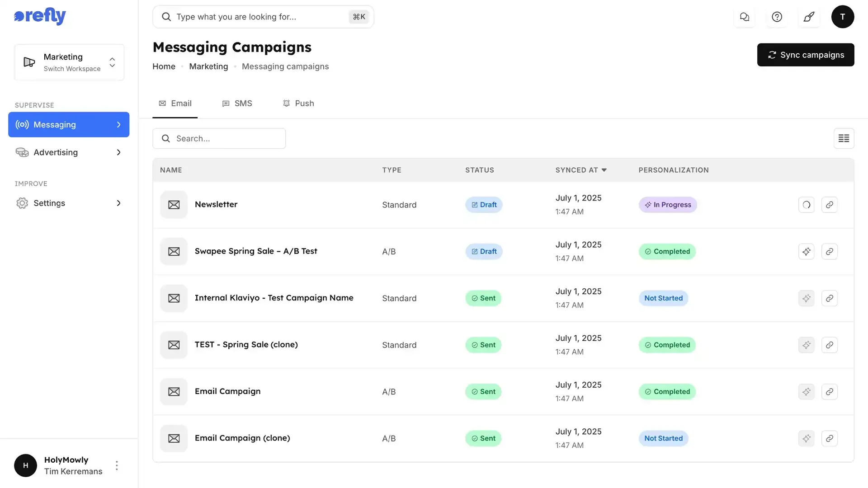Click Sent status for Email Campaign (clone)
The height and width of the screenshot is (488, 868).
(483, 438)
